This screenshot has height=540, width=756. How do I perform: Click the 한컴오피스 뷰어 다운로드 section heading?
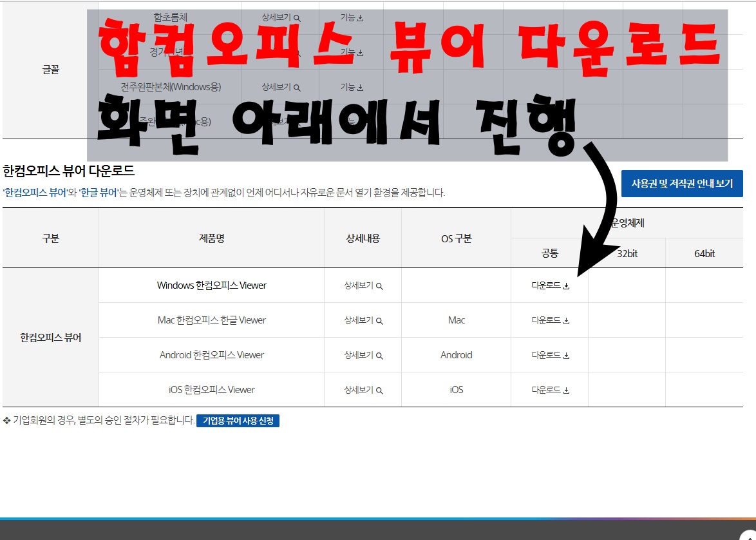(68, 171)
